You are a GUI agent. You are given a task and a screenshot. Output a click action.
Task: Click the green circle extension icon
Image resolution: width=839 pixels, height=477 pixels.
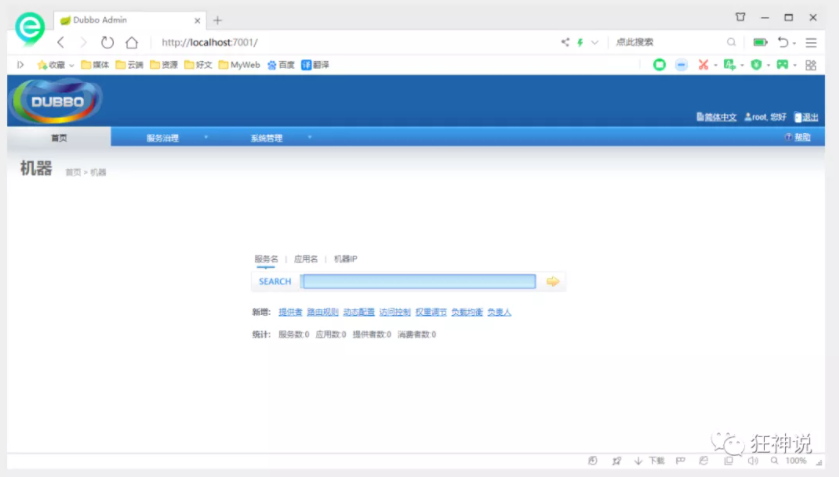(x=659, y=65)
